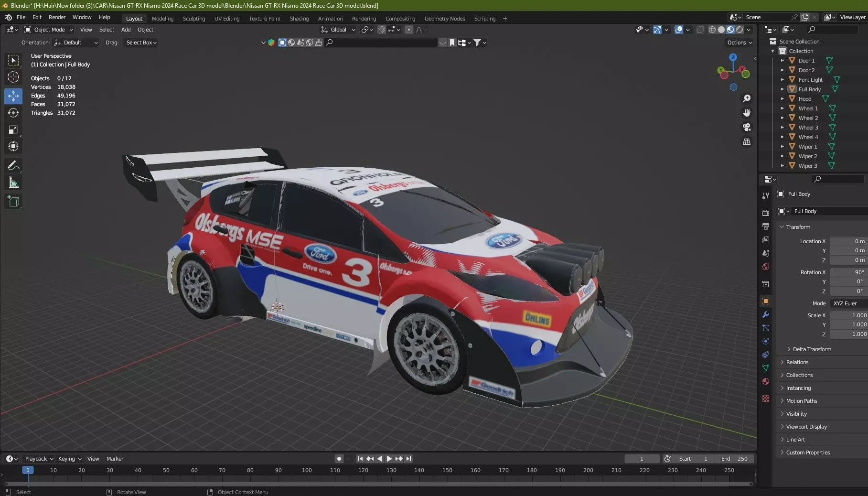
Task: Open the Global transform orientation dropdown
Action: (x=338, y=30)
